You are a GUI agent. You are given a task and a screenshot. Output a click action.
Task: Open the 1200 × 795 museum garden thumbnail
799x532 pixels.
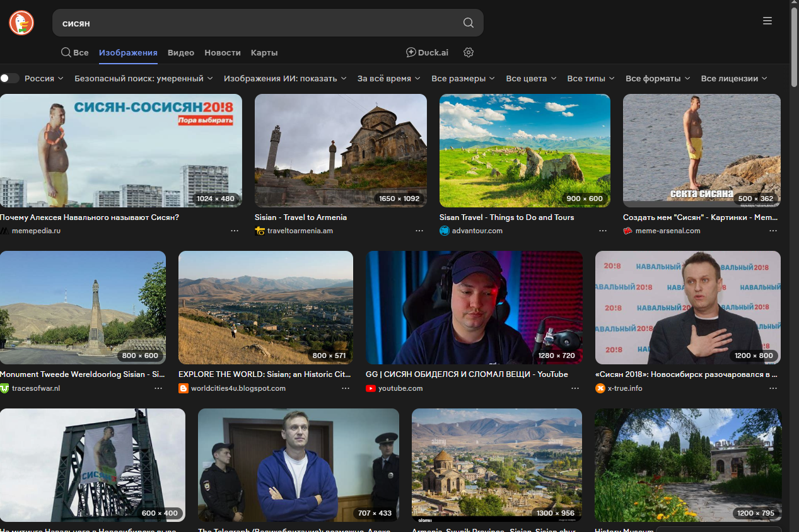[x=688, y=465]
